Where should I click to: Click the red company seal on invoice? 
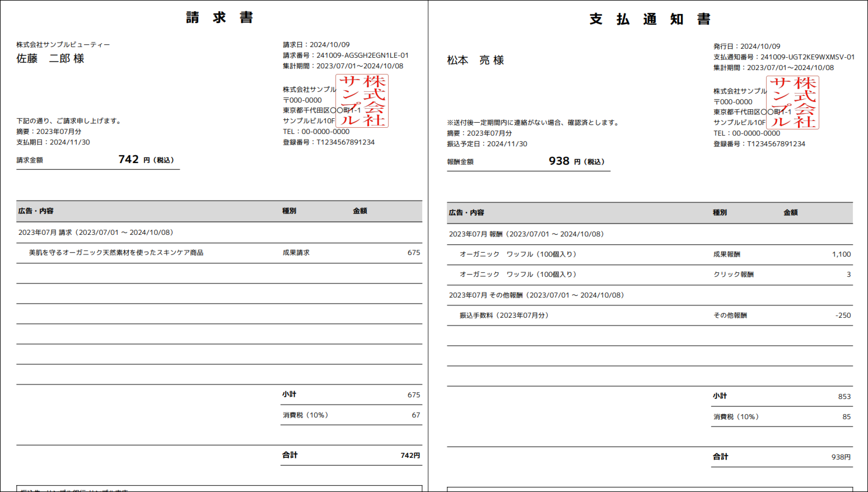(362, 101)
